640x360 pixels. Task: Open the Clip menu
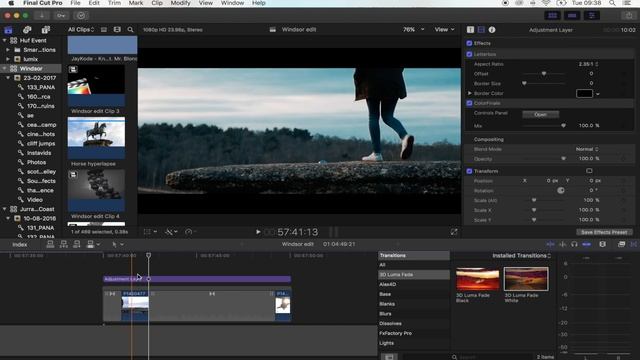pyautogui.click(x=157, y=3)
